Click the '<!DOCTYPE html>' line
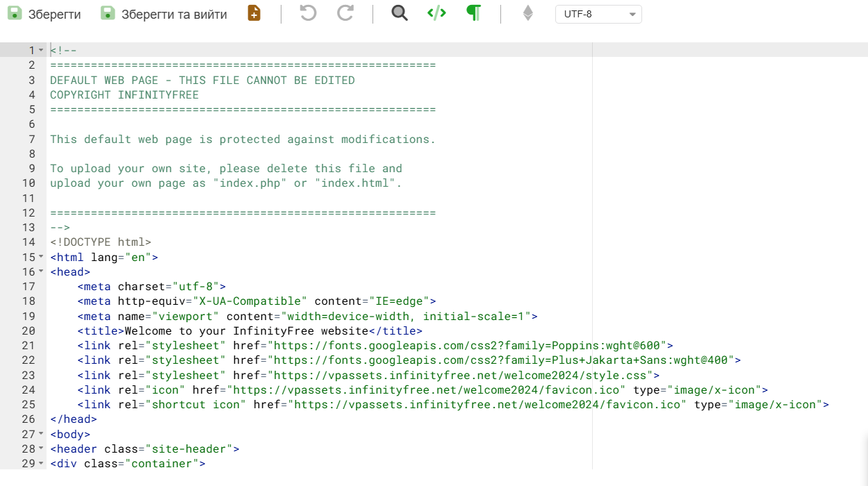 pyautogui.click(x=101, y=242)
